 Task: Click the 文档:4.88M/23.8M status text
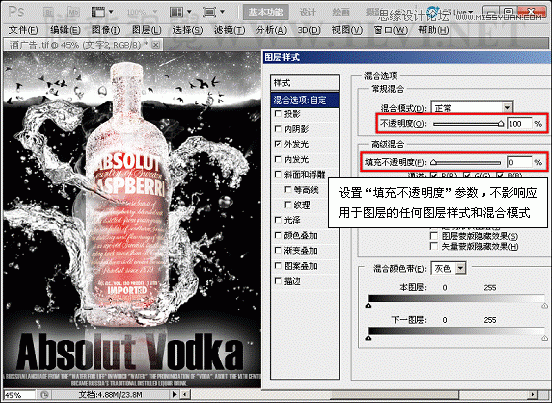(110, 395)
